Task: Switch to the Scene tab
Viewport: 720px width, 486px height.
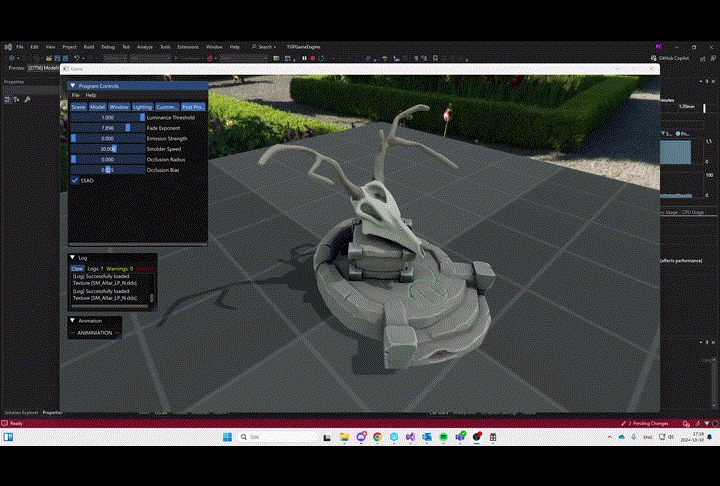Action: click(78, 107)
